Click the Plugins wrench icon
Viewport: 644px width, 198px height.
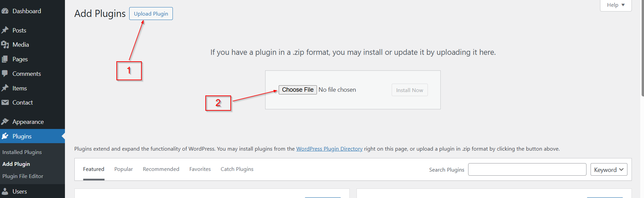5,136
